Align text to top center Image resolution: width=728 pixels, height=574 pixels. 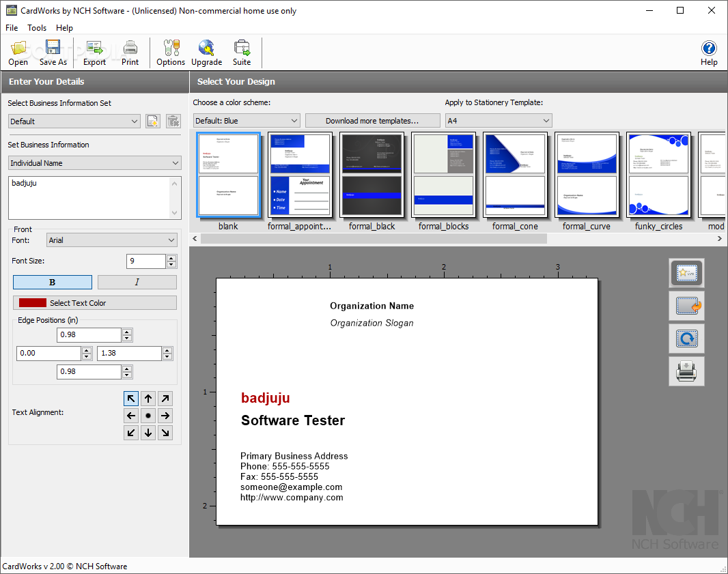coord(148,399)
